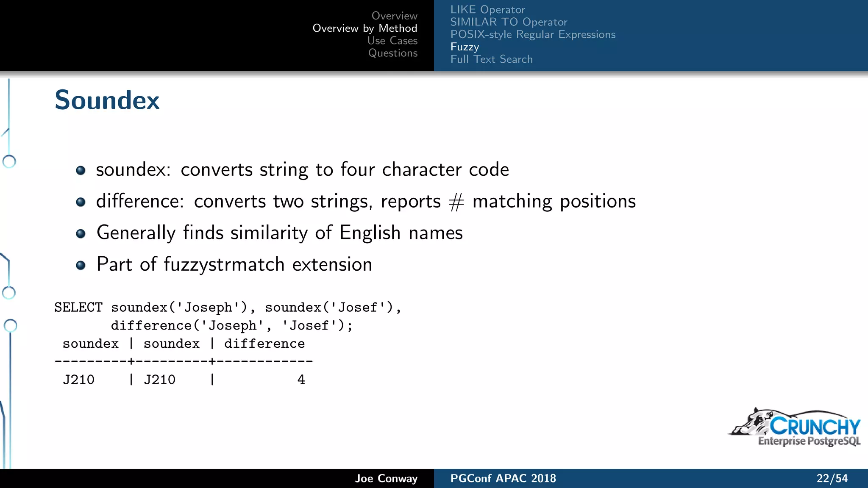Viewport: 868px width, 488px height.
Task: Click the 'difference' column header
Action: click(264, 344)
